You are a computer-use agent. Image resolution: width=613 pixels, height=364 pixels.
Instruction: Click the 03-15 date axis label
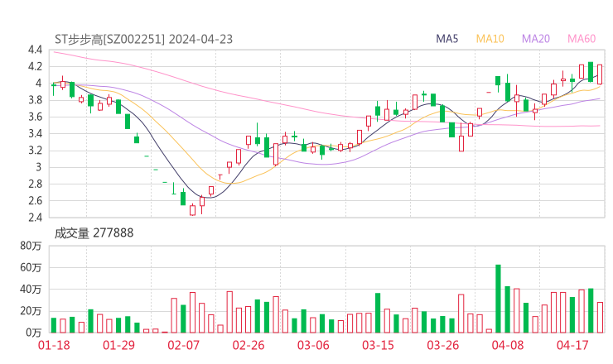(378, 345)
